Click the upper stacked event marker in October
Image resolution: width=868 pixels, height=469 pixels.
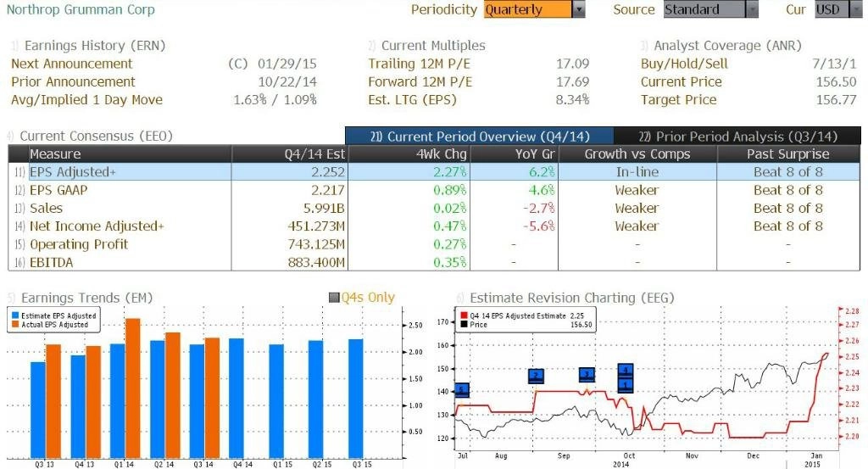click(625, 371)
